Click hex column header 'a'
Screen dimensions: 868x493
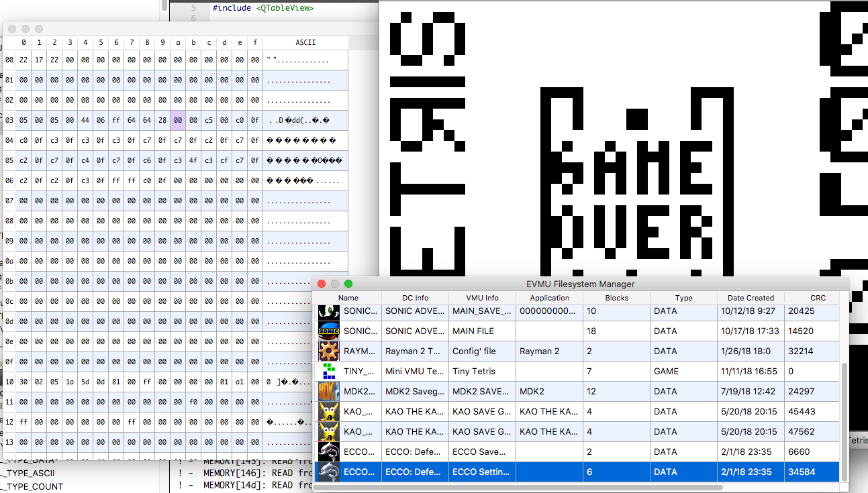[178, 42]
